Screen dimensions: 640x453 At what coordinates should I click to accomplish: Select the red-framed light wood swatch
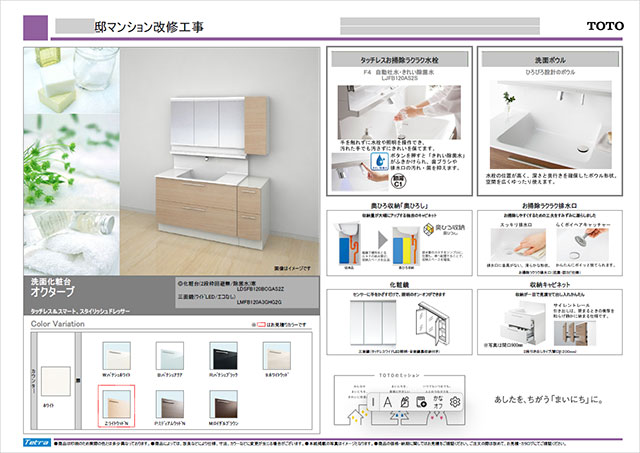pyautogui.click(x=116, y=404)
